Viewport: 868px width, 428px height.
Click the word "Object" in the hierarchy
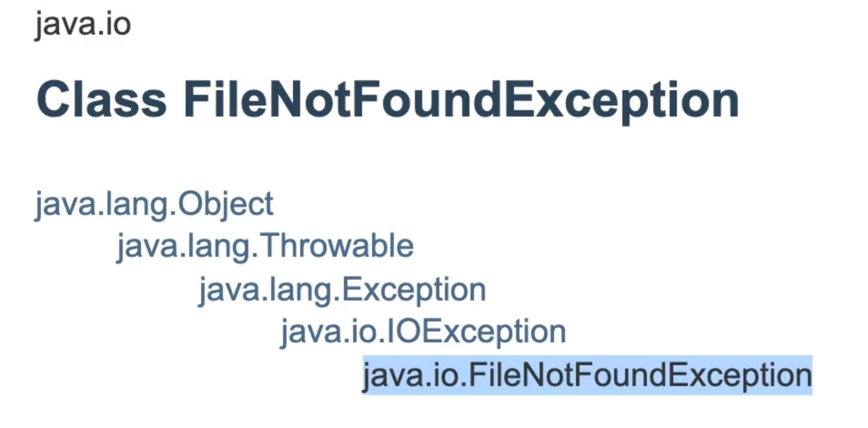point(226,204)
